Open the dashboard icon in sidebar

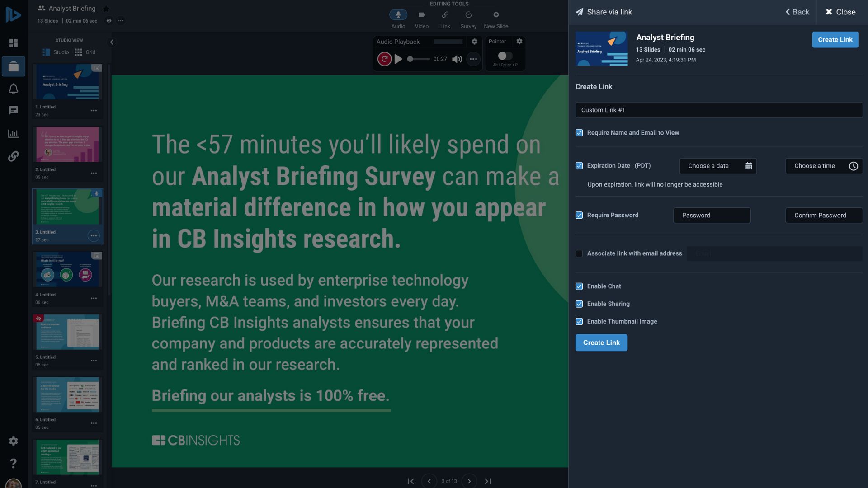click(x=14, y=43)
